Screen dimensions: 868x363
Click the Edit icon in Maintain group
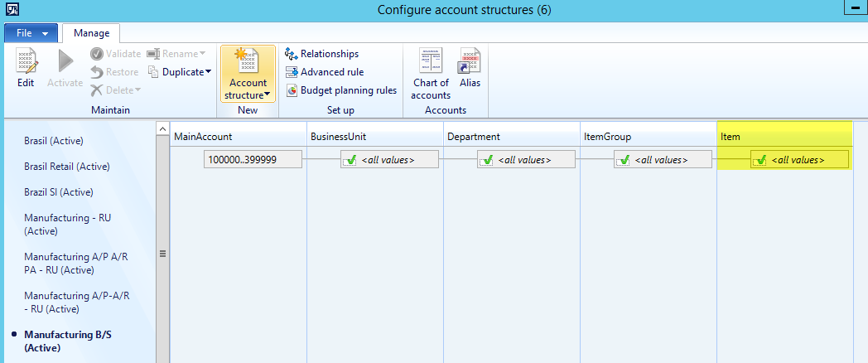26,62
